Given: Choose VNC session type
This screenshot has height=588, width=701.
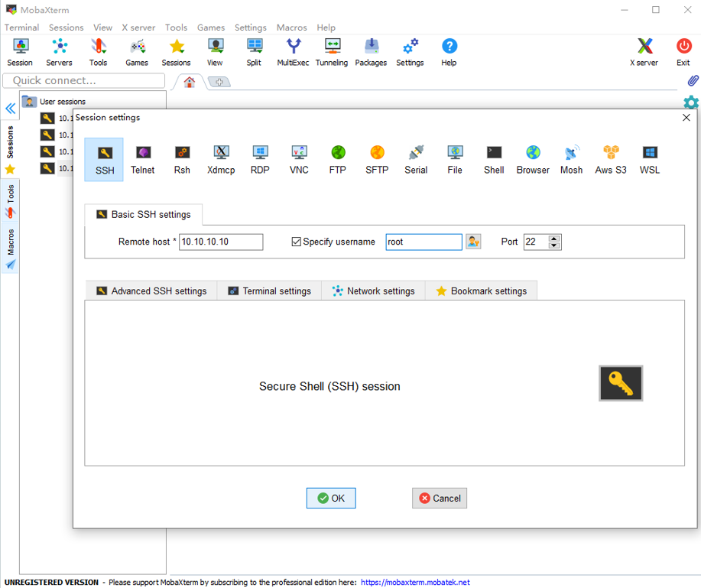Looking at the screenshot, I should click(299, 160).
